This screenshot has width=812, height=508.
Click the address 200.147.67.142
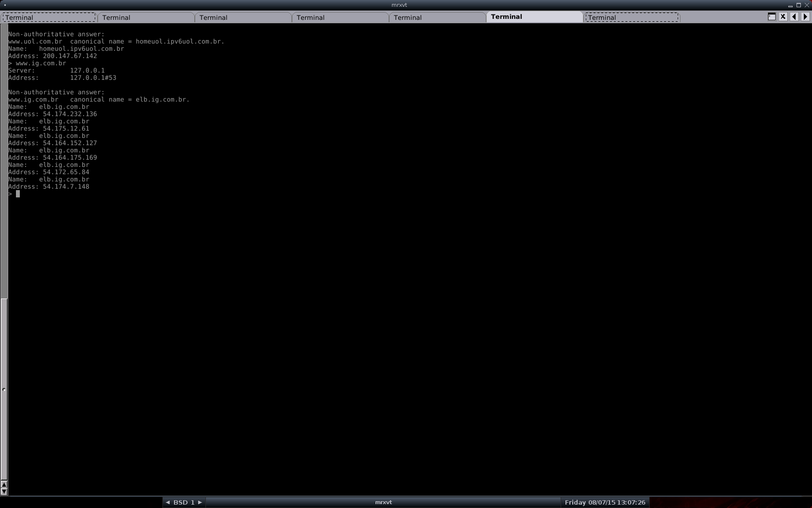coord(70,56)
